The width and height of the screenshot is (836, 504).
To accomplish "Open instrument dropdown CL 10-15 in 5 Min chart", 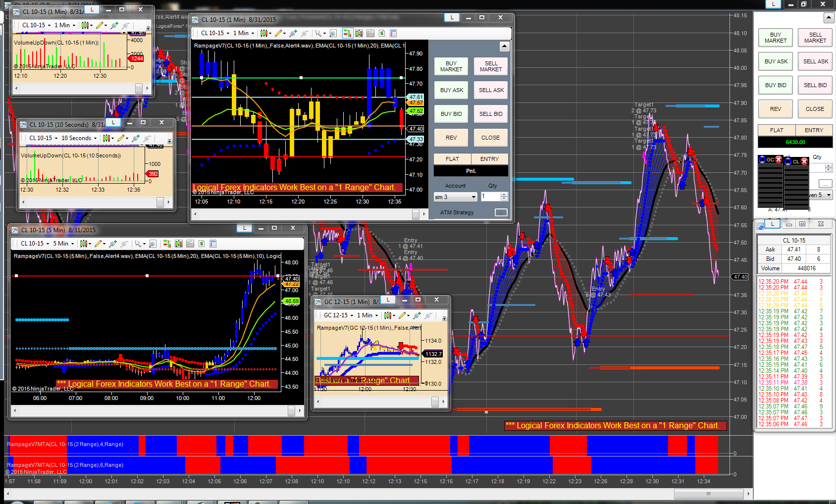I will click(35, 244).
